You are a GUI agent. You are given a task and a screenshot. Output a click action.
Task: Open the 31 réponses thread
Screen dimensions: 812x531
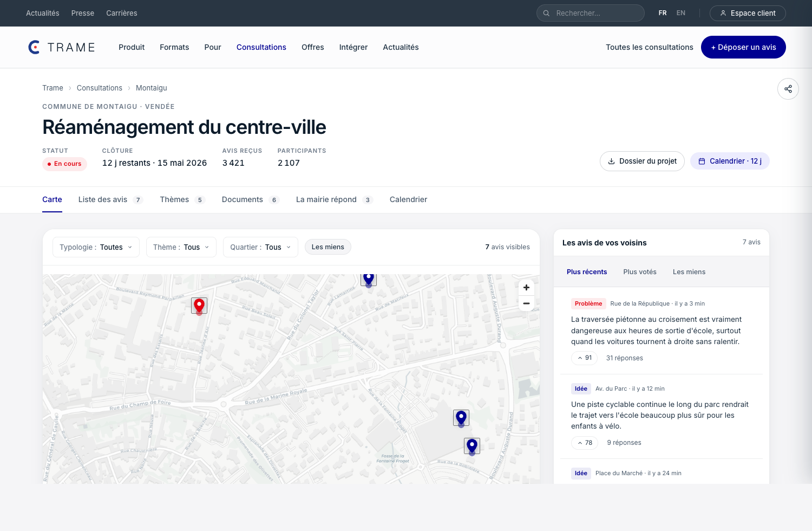(625, 358)
